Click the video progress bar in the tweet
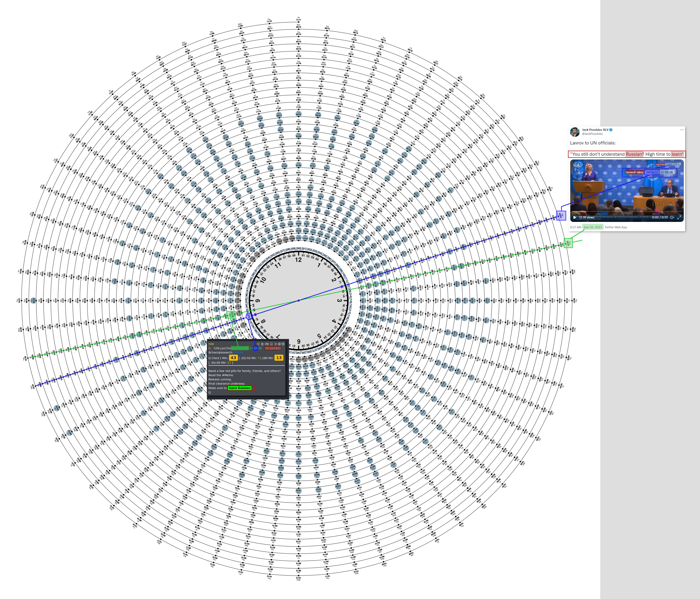This screenshot has width=700, height=599. tap(627, 211)
